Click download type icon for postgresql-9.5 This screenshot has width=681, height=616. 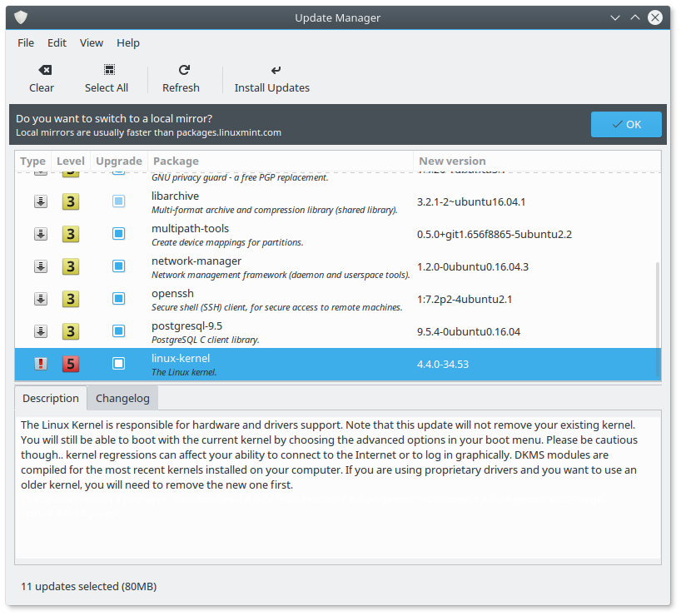[40, 331]
